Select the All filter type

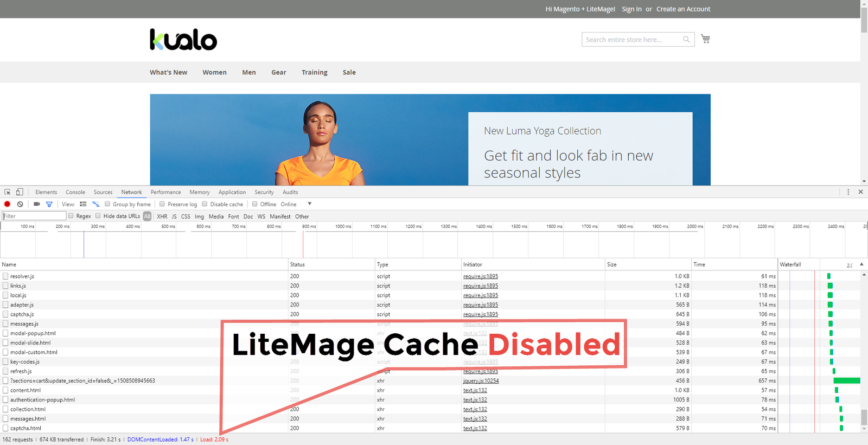point(147,216)
